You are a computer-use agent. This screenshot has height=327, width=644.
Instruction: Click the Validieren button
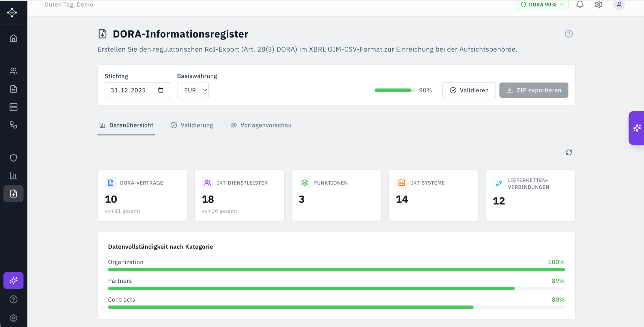click(x=469, y=90)
